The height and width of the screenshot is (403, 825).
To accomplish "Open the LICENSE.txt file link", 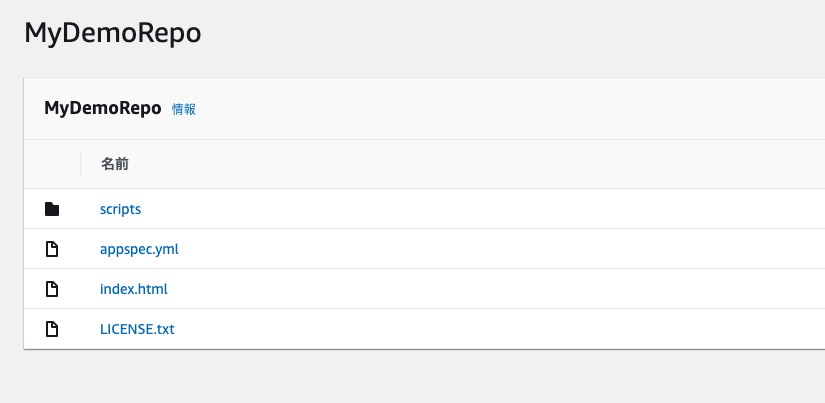I will [137, 329].
